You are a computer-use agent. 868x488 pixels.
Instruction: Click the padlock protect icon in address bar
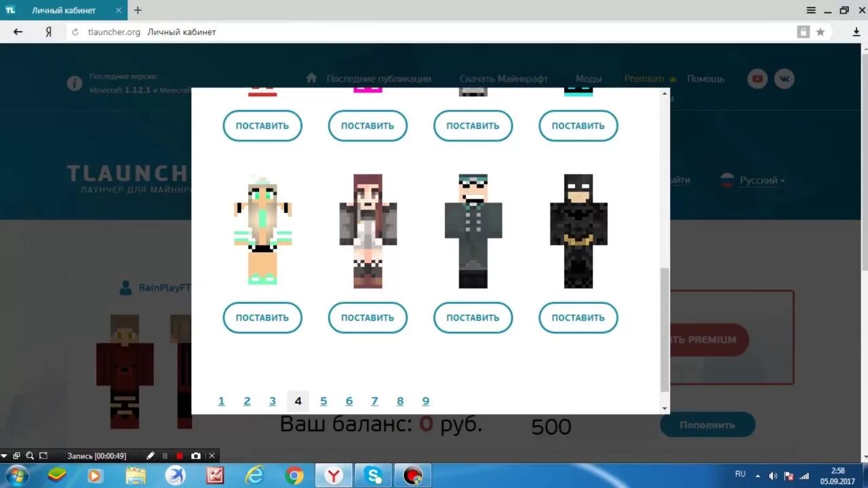point(804,32)
